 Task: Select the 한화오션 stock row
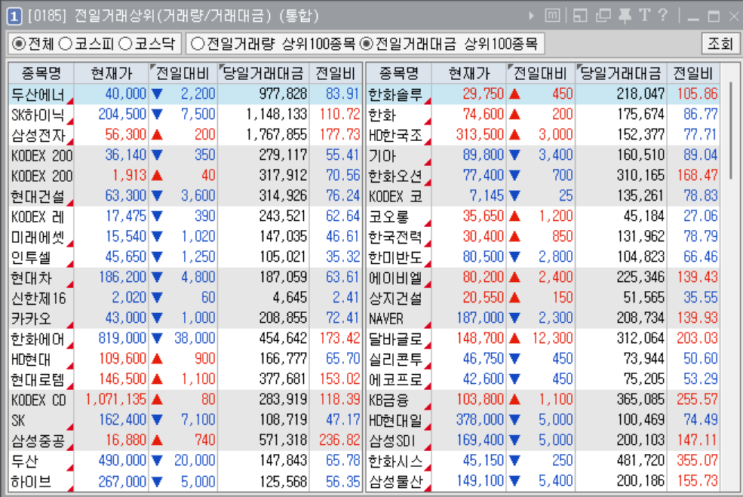[x=543, y=176]
